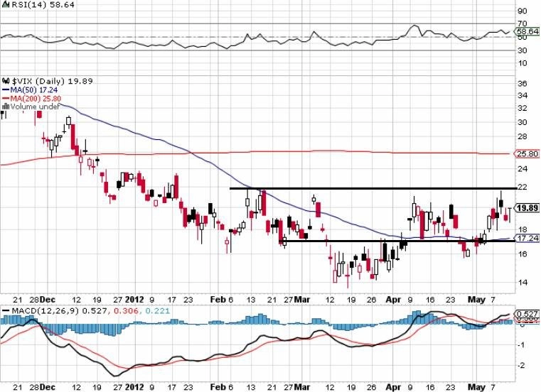This screenshot has height=392, width=541.
Task: Click the 58.64 RSI value tag
Action: pos(527,31)
